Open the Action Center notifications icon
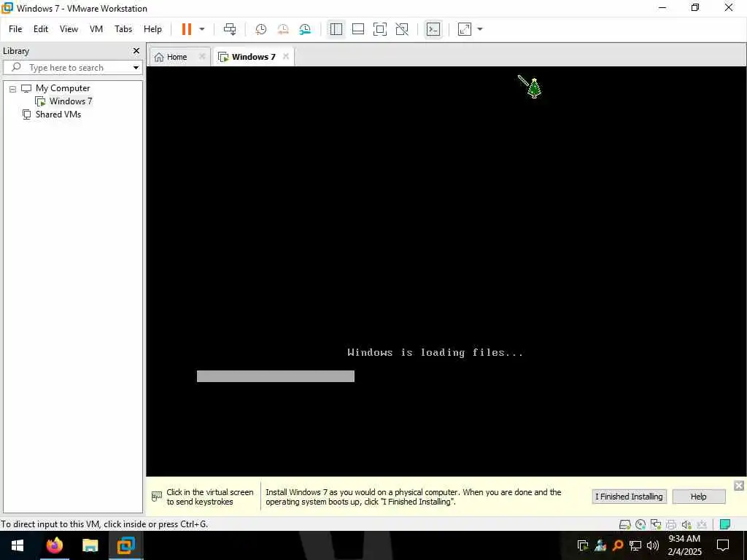This screenshot has height=560, width=747. [x=723, y=545]
